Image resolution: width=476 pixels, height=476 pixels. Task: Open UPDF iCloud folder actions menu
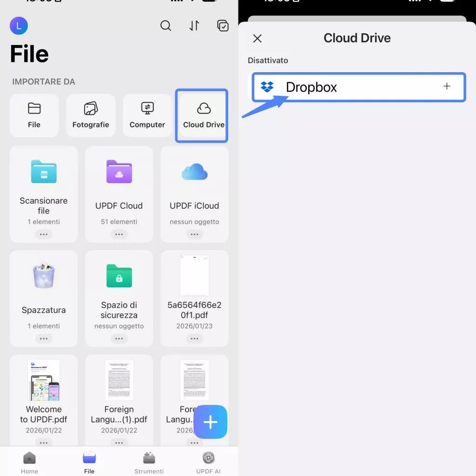[x=194, y=234]
